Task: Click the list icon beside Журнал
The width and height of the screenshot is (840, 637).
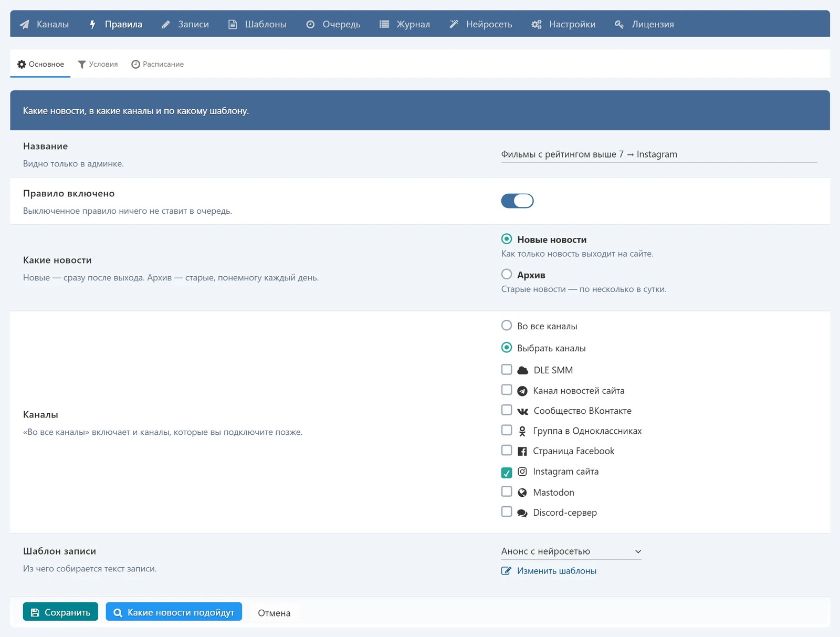Action: point(384,24)
